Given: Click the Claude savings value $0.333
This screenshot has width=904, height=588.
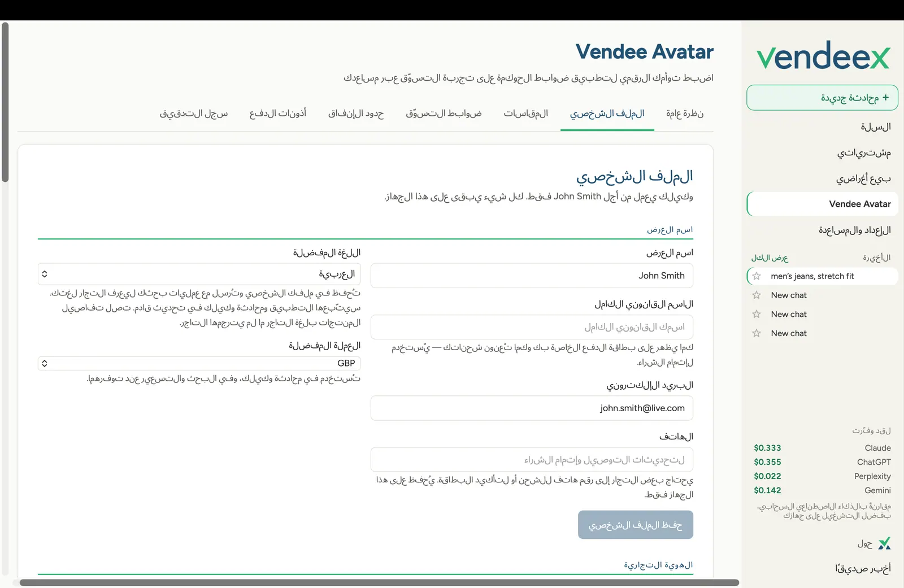Looking at the screenshot, I should point(767,448).
